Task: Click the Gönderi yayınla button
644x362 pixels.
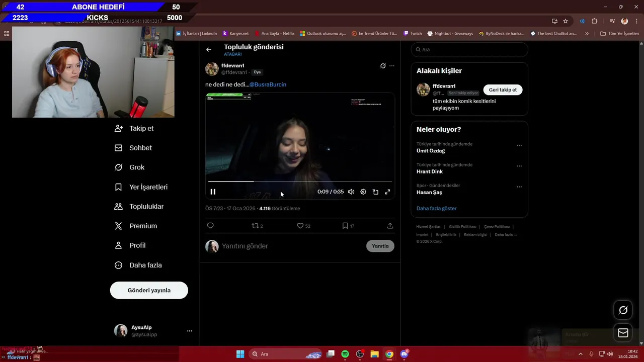Action: [149, 290]
